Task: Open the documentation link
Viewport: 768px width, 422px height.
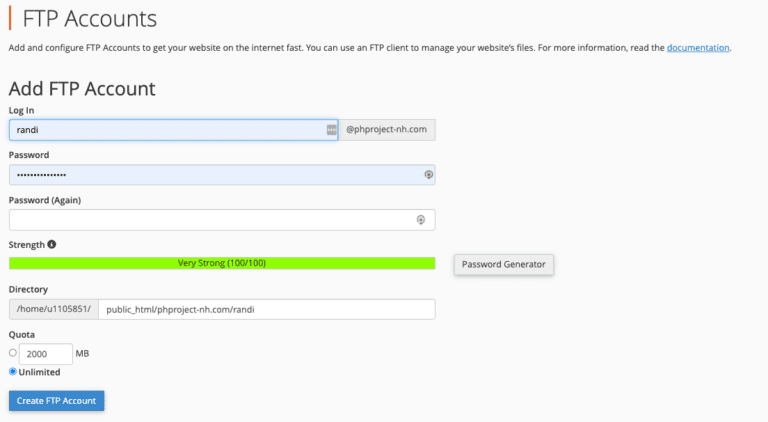Action: pyautogui.click(x=698, y=47)
